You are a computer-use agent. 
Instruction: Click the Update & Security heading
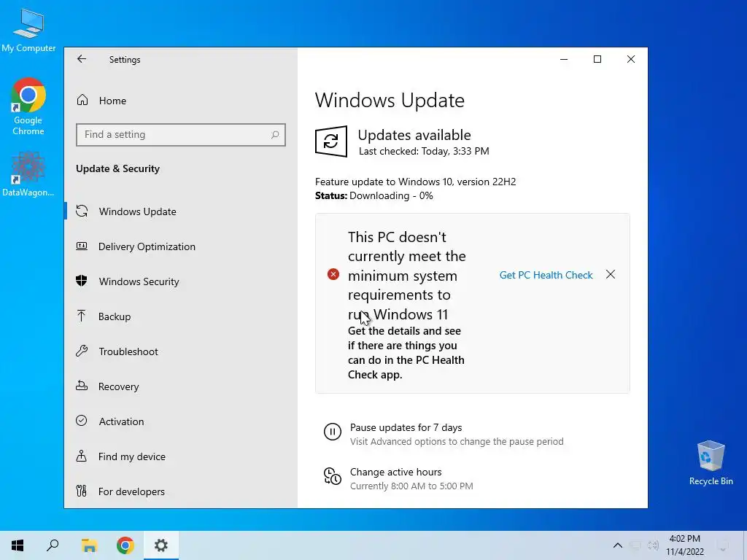[x=117, y=168]
